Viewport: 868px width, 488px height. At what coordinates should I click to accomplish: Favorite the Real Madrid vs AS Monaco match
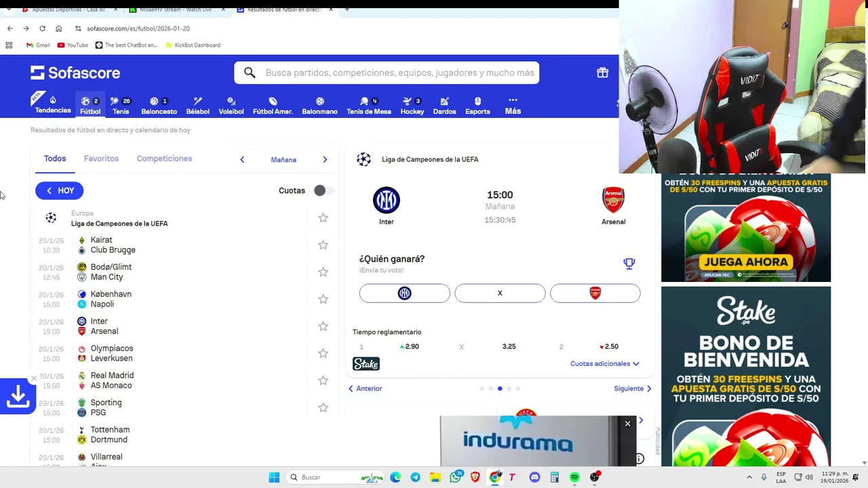pos(323,380)
